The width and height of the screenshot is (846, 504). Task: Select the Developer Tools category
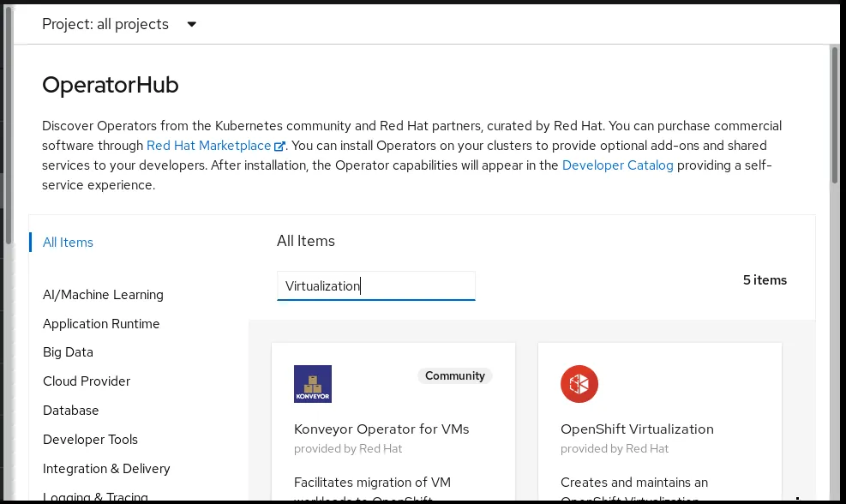click(90, 440)
